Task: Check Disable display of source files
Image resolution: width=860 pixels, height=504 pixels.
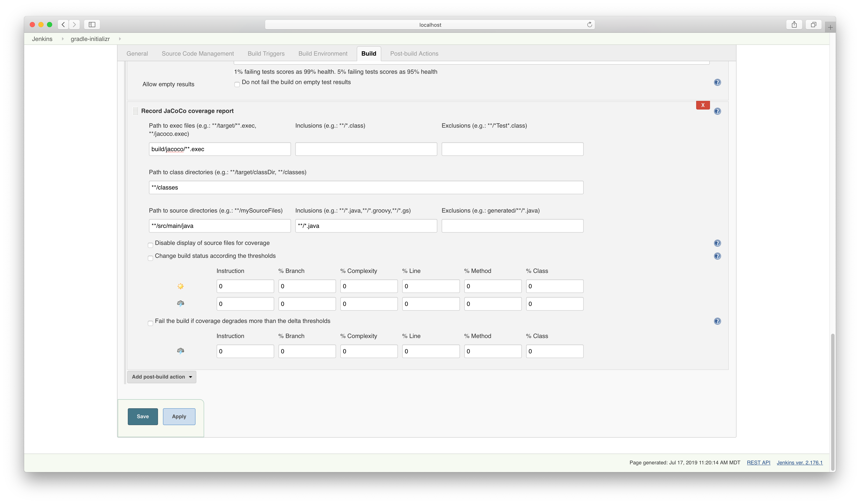Action: coord(150,245)
